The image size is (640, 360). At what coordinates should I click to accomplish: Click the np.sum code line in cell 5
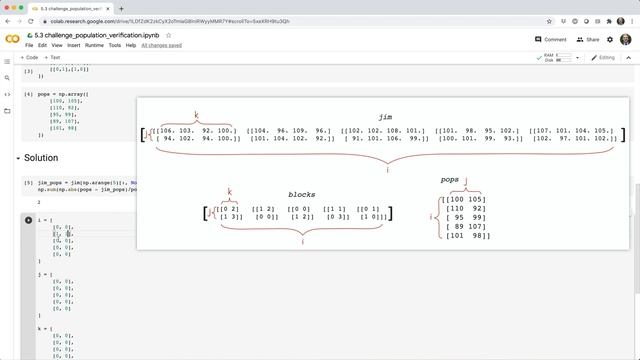(x=87, y=190)
